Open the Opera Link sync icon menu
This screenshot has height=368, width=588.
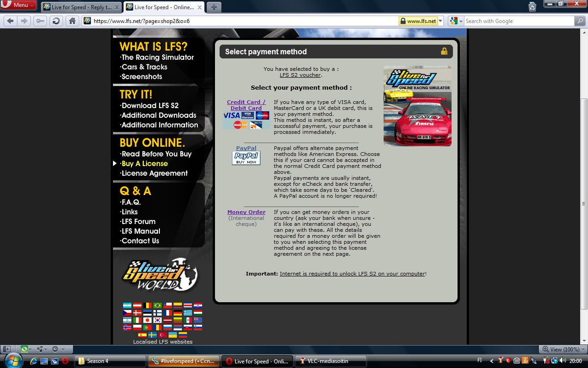click(x=27, y=349)
